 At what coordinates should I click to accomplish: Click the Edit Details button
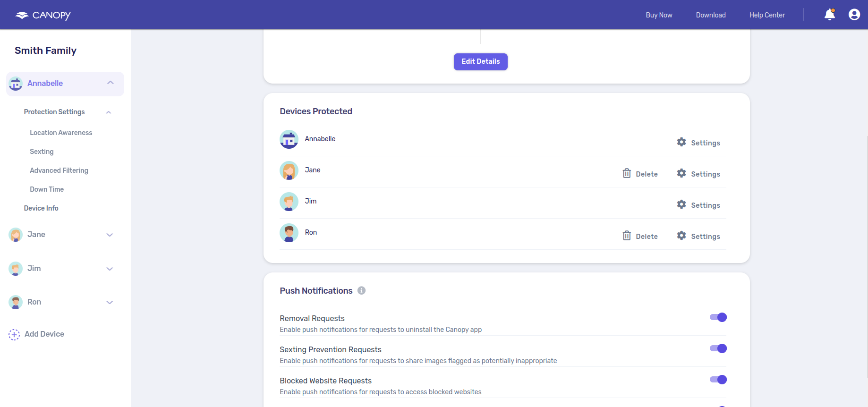click(481, 61)
